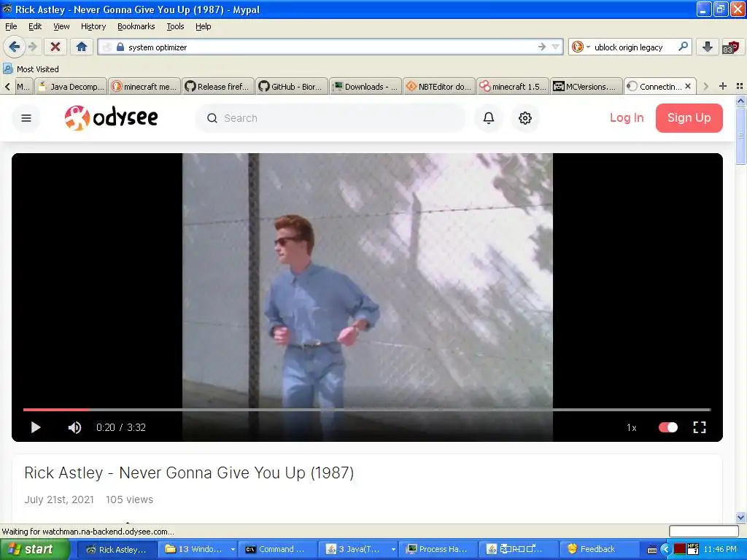Open the Windows start button
This screenshot has width=747, height=560.
34,550
